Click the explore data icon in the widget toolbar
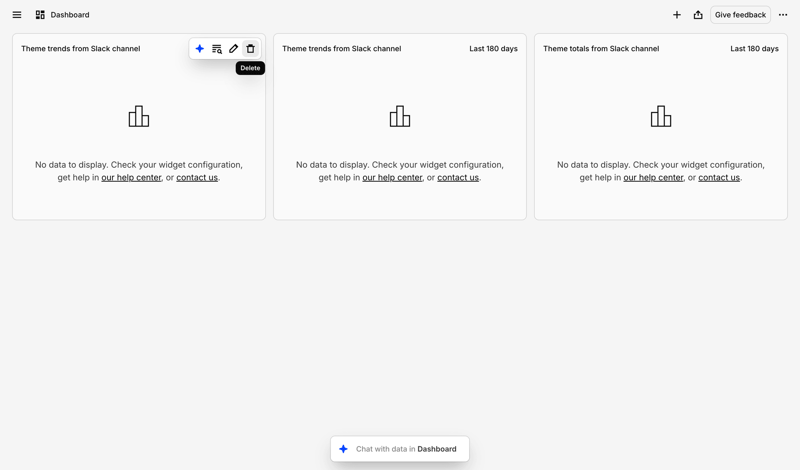800x470 pixels. (x=217, y=49)
